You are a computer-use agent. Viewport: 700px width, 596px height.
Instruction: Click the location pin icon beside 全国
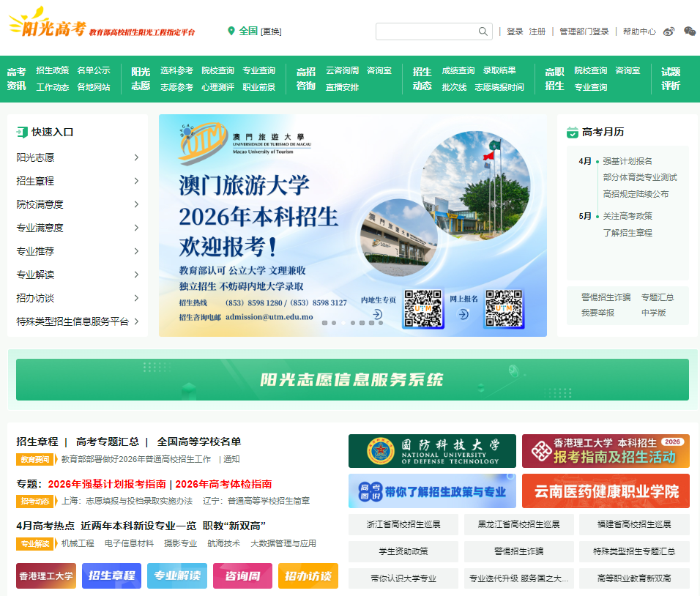[233, 31]
